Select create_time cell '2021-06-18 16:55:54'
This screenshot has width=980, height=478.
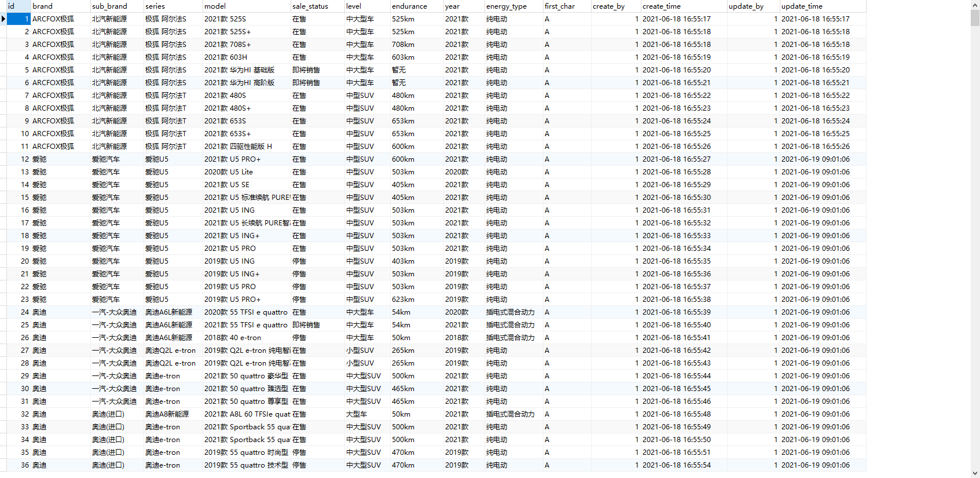pos(684,465)
